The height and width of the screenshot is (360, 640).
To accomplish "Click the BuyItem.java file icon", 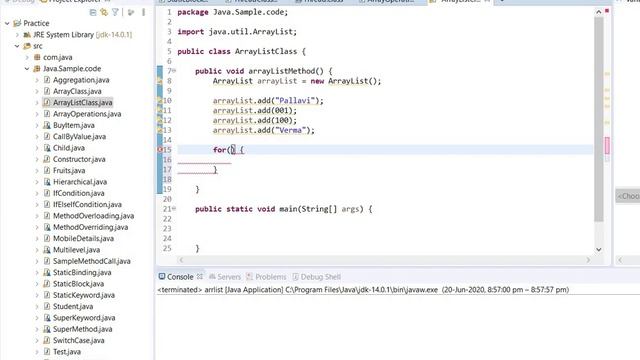I will (47, 125).
